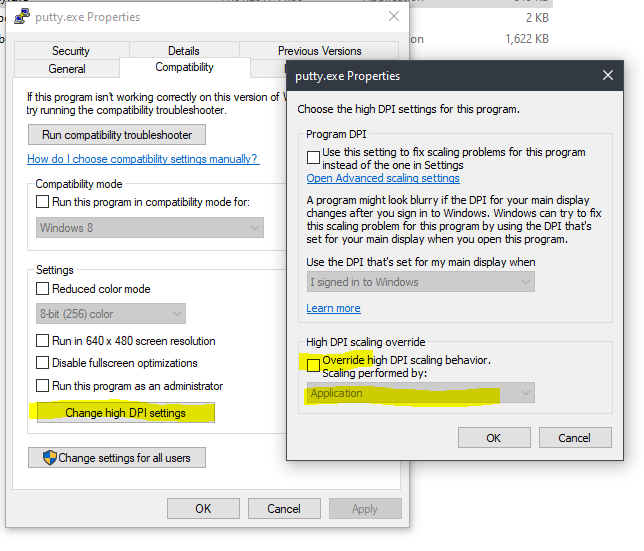Open the Previous Versions tab
The width and height of the screenshot is (644, 551).
tap(320, 51)
